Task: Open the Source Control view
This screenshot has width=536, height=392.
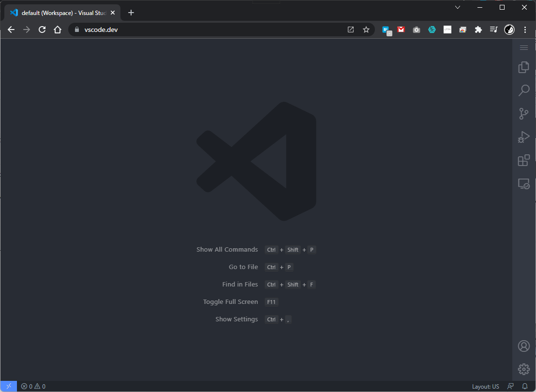Action: (x=524, y=114)
